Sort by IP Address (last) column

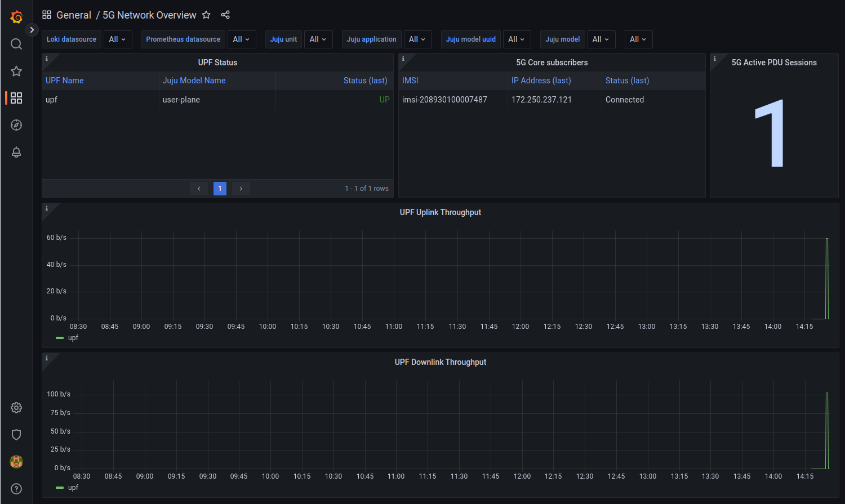[541, 81]
